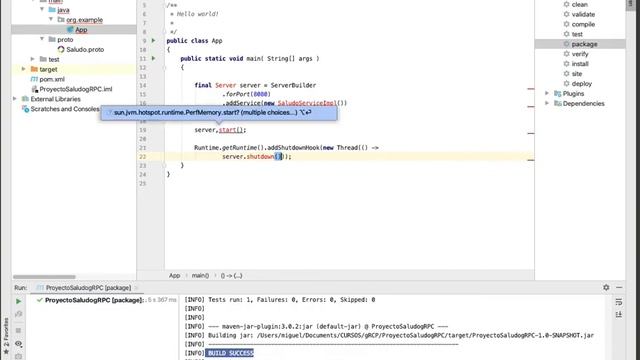Expand the test folder in project tree
Image resolution: width=640 pixels, height=360 pixels.
[x=33, y=59]
